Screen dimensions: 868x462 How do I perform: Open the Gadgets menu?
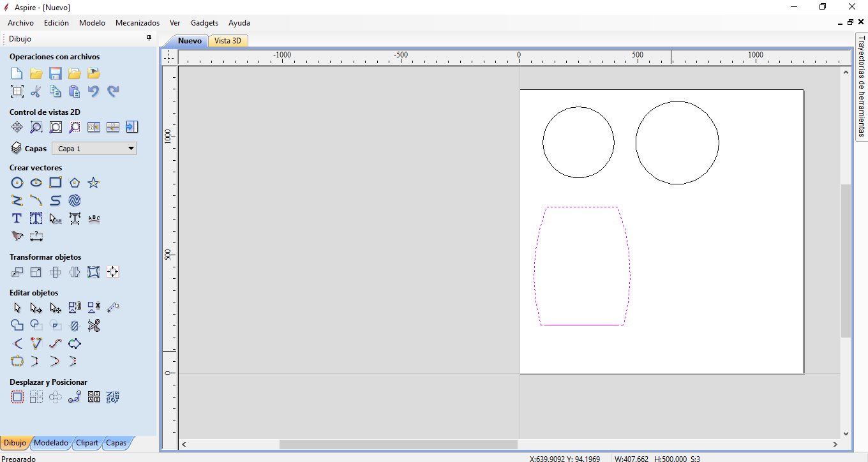coord(204,22)
